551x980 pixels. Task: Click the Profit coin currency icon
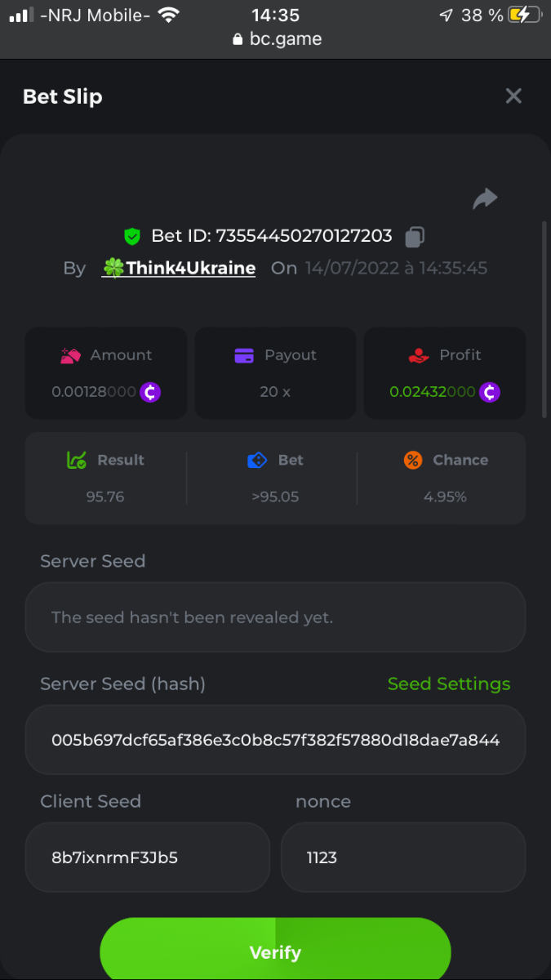[x=490, y=392]
